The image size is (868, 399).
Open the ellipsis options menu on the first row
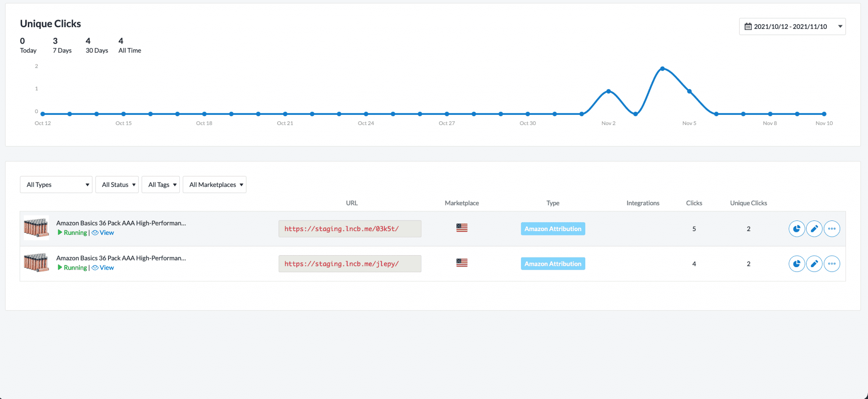pyautogui.click(x=832, y=229)
